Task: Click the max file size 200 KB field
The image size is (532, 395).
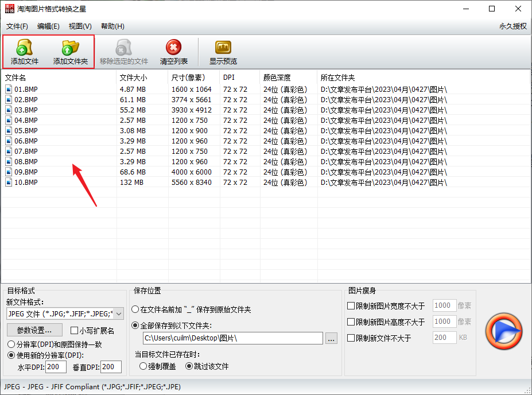Action: point(444,338)
